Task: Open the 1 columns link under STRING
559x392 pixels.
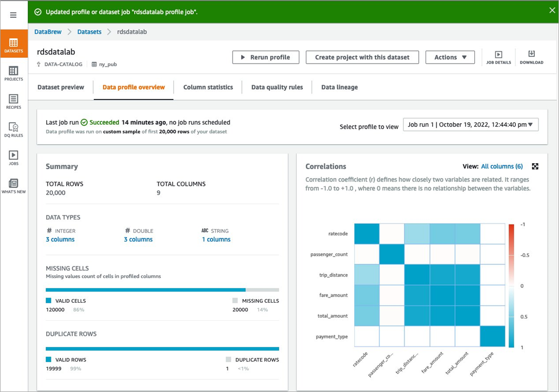Action: click(216, 240)
